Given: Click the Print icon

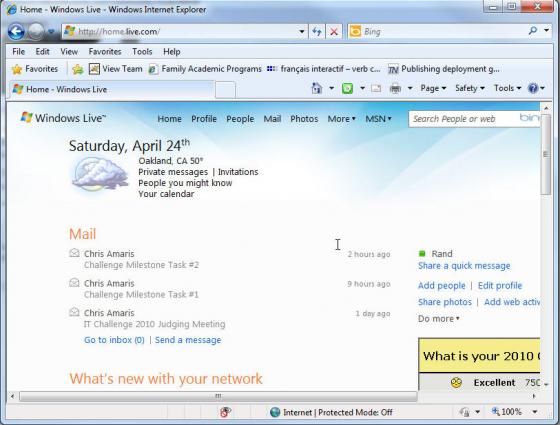Looking at the screenshot, I should click(395, 88).
